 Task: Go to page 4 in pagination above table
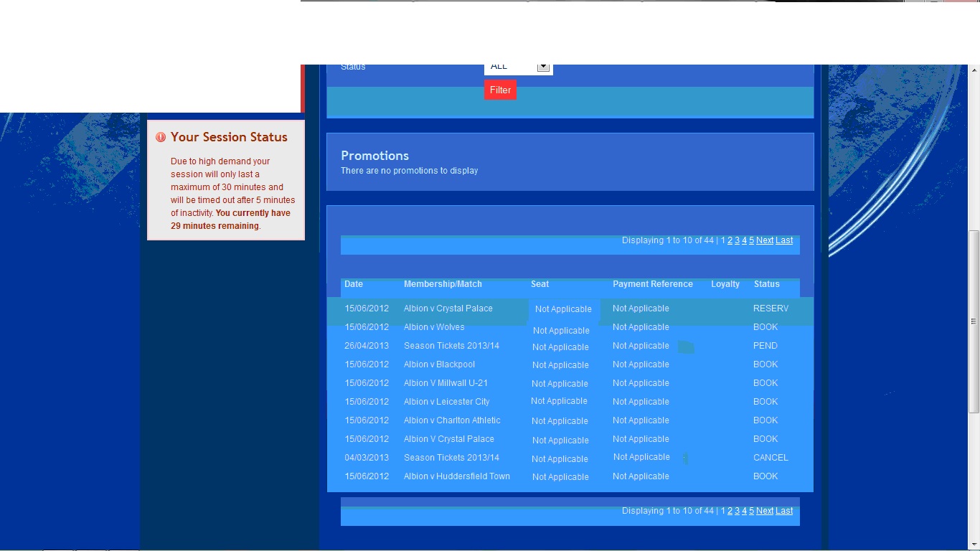[744, 240]
